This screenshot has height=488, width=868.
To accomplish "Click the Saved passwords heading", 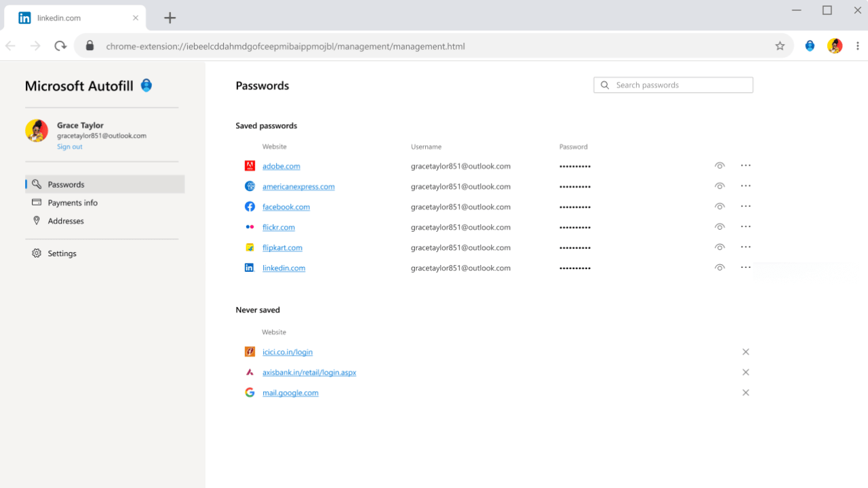I will click(x=267, y=125).
